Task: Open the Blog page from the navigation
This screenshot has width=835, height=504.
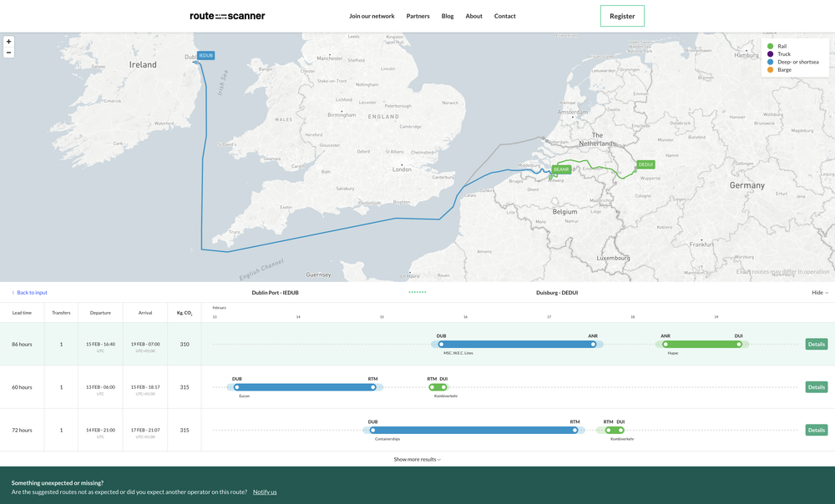Action: (x=448, y=15)
